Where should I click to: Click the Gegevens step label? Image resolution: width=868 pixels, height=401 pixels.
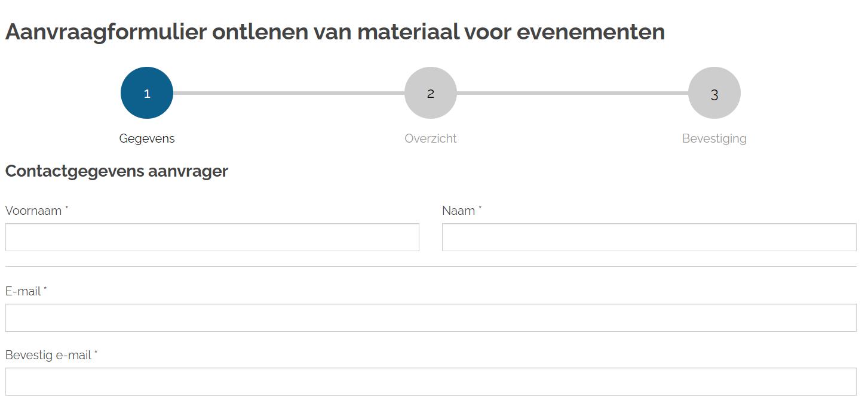pyautogui.click(x=147, y=138)
